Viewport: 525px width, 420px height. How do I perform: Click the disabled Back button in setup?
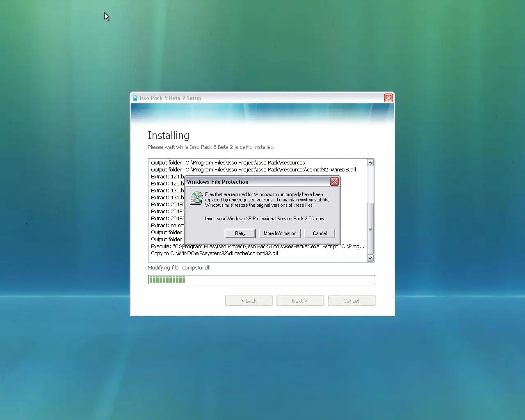click(249, 301)
